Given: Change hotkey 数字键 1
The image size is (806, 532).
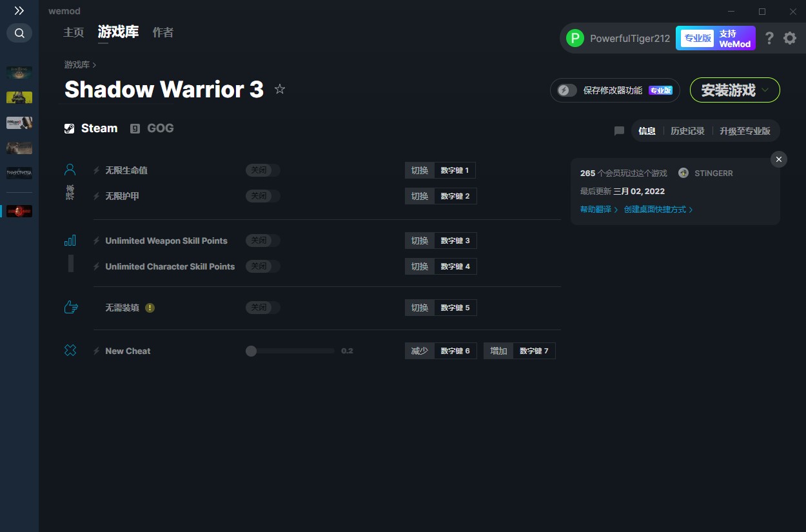Looking at the screenshot, I should [455, 170].
